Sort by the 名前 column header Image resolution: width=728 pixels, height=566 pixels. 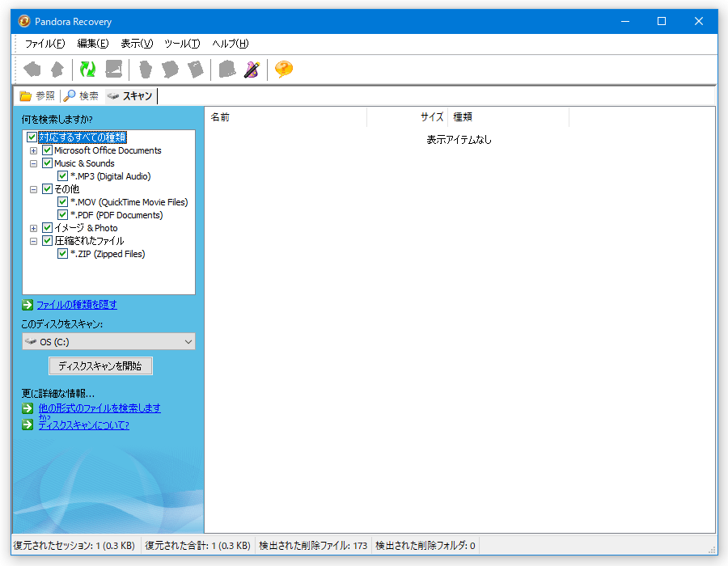point(286,117)
